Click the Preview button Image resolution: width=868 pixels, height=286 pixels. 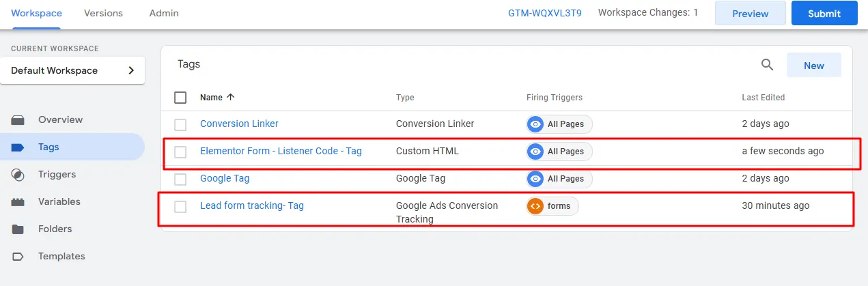750,13
